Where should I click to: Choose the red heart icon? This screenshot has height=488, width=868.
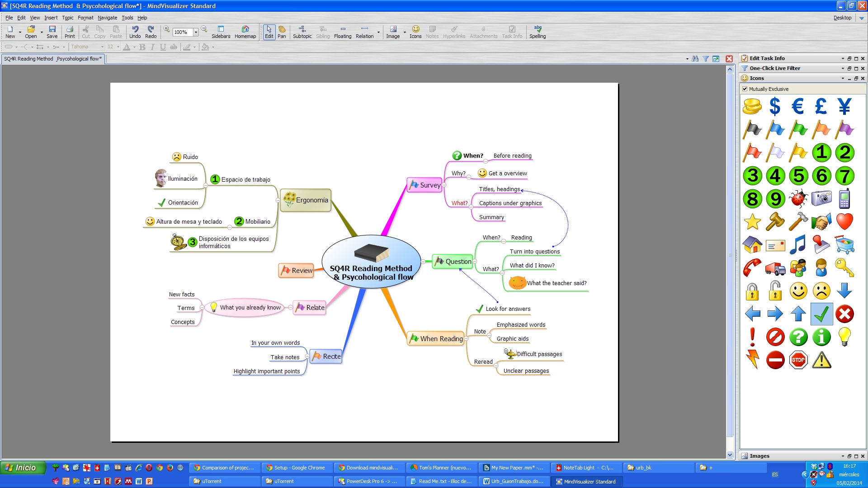pos(844,222)
